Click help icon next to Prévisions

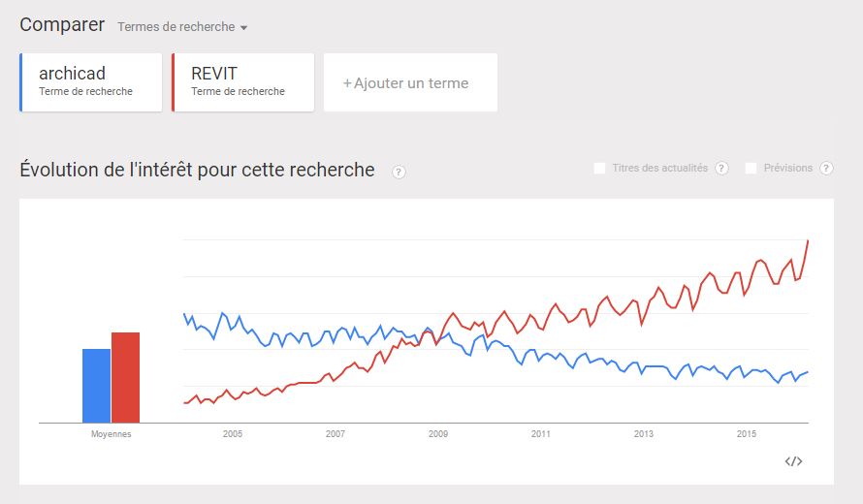coord(826,169)
